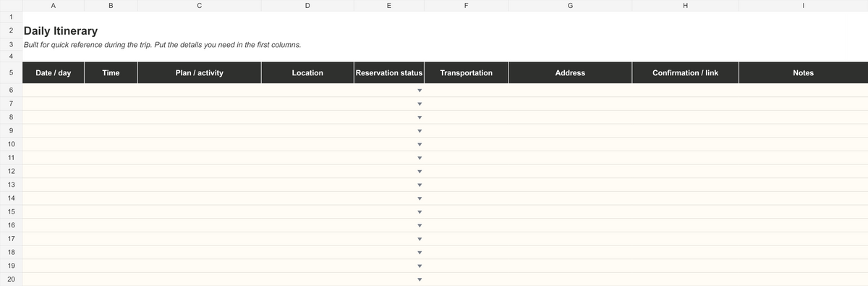Click the empty Location cell in row 9
The height and width of the screenshot is (286, 868).
click(x=307, y=131)
